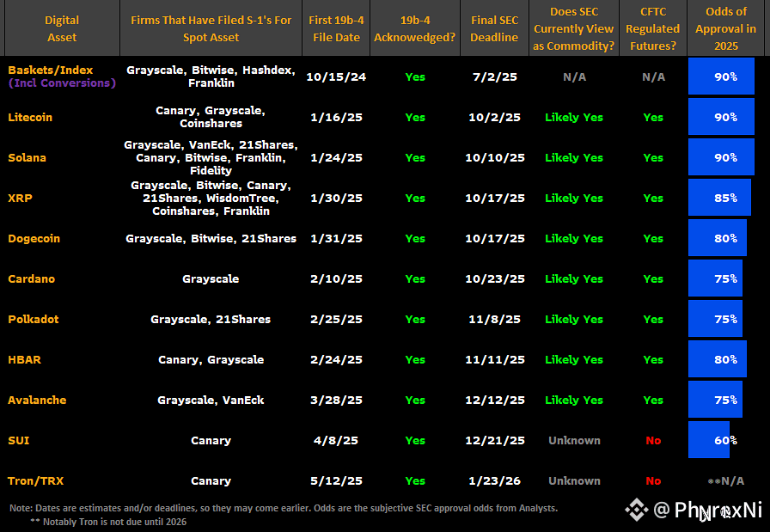The width and height of the screenshot is (770, 532).
Task: Select the CFTC Regulated Futures header
Action: 652,28
